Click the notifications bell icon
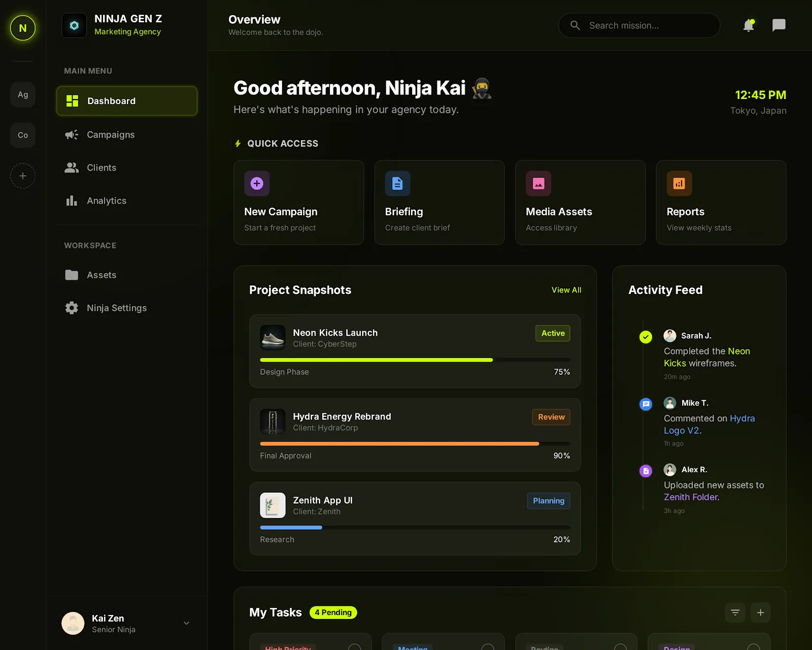Image resolution: width=812 pixels, height=650 pixels. tap(748, 25)
